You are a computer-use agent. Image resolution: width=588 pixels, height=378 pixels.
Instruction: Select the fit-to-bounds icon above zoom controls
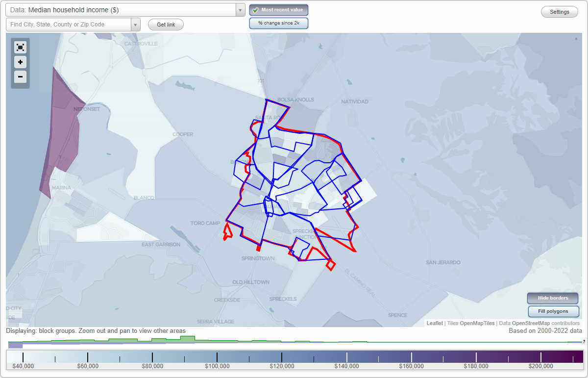[20, 47]
